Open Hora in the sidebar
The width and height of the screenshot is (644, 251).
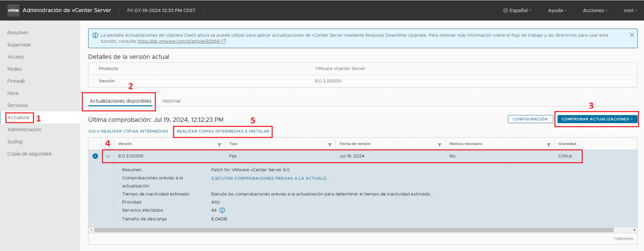(13, 93)
